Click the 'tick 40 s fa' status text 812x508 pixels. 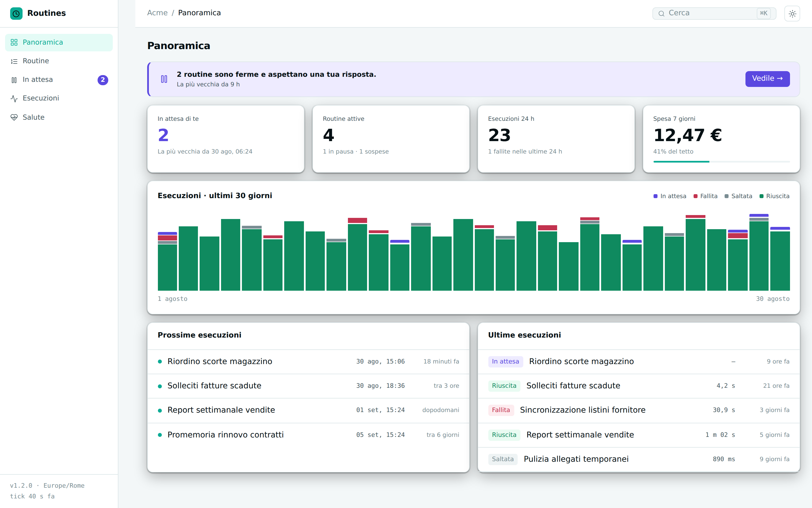32,497
